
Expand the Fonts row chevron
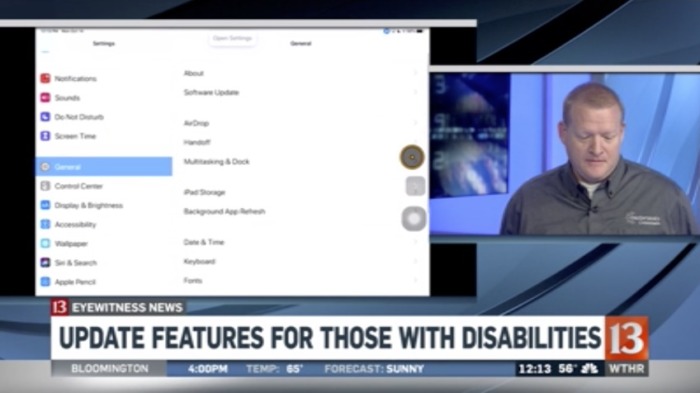click(x=416, y=280)
